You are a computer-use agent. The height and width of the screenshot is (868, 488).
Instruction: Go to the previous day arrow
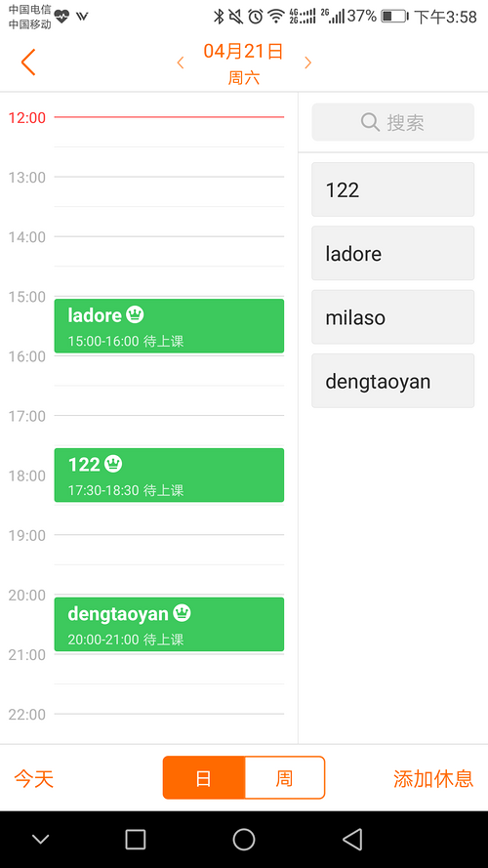click(181, 63)
